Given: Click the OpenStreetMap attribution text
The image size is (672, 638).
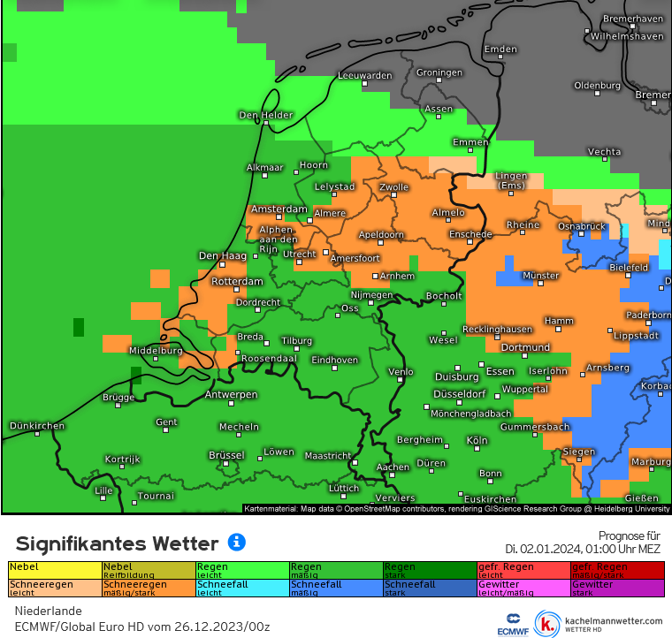Looking at the screenshot, I should click(x=457, y=509).
